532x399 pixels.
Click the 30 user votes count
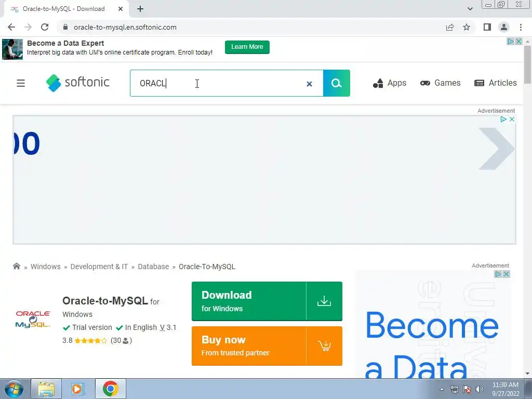[121, 340]
